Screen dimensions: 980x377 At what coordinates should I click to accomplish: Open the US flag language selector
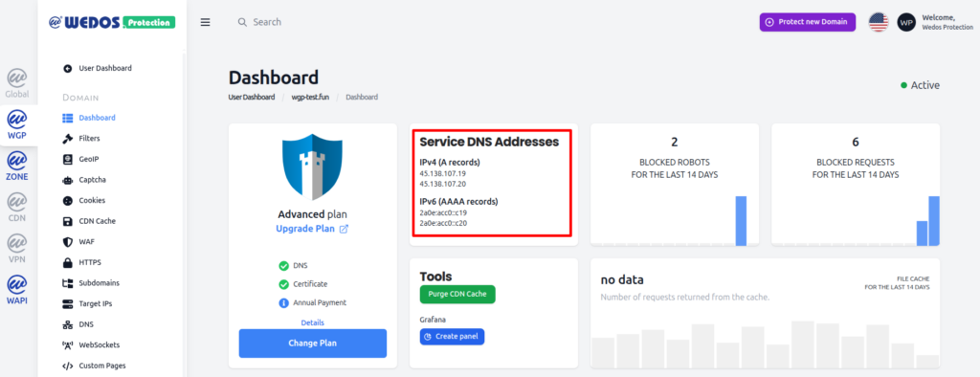point(879,23)
